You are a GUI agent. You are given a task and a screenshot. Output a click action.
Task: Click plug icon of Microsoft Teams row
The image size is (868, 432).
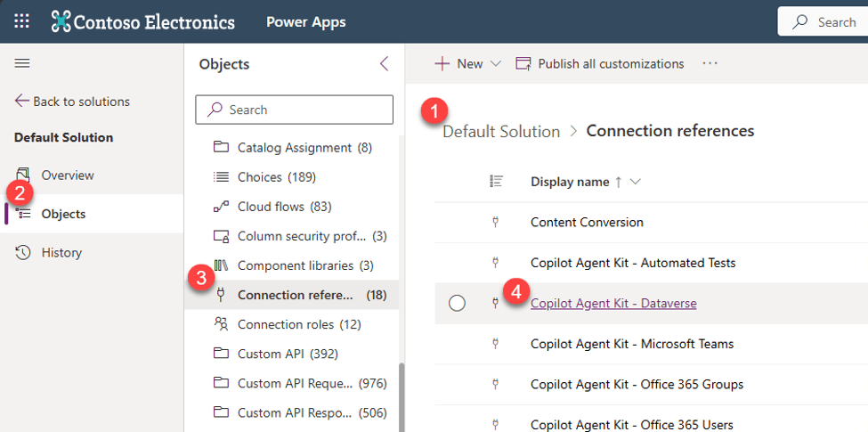pos(496,344)
